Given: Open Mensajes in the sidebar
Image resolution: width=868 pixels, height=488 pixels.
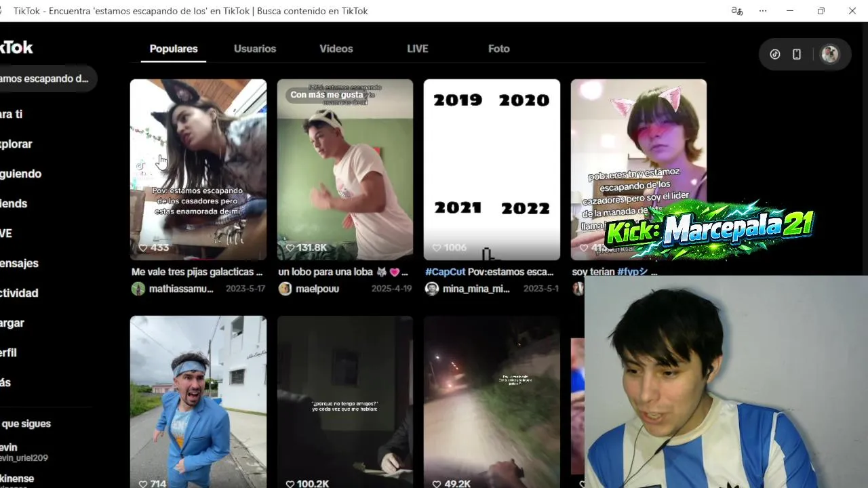Looking at the screenshot, I should point(19,263).
